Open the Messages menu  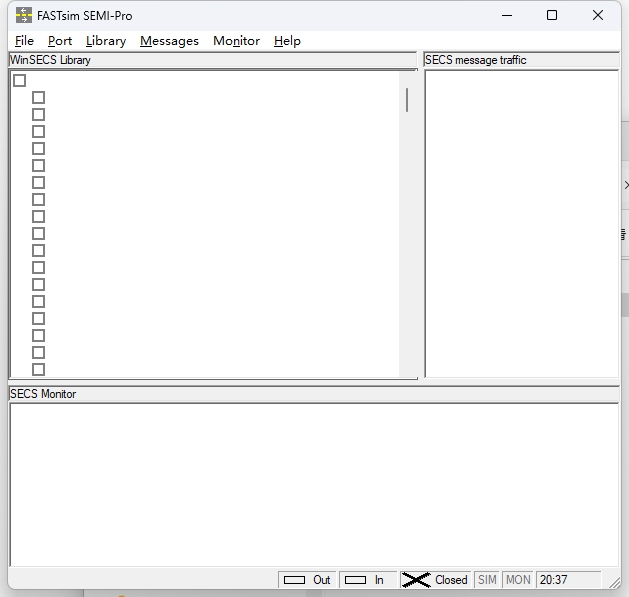click(169, 41)
